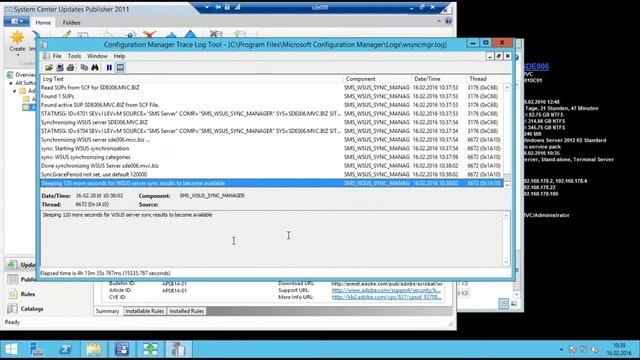640x360 pixels.
Task: Click inside the log message detail text box
Action: coord(271,238)
